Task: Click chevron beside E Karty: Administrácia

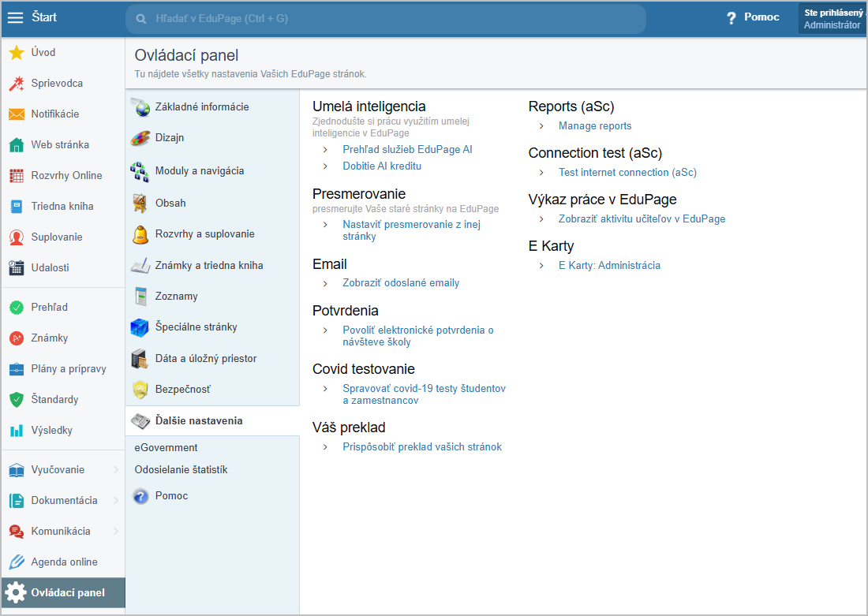Action: (541, 266)
